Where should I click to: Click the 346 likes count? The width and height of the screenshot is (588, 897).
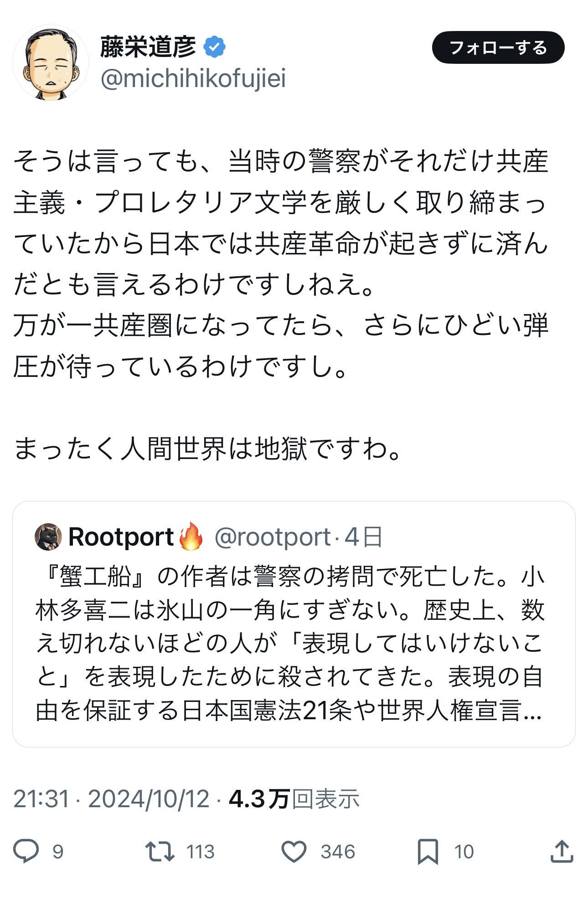point(337,851)
